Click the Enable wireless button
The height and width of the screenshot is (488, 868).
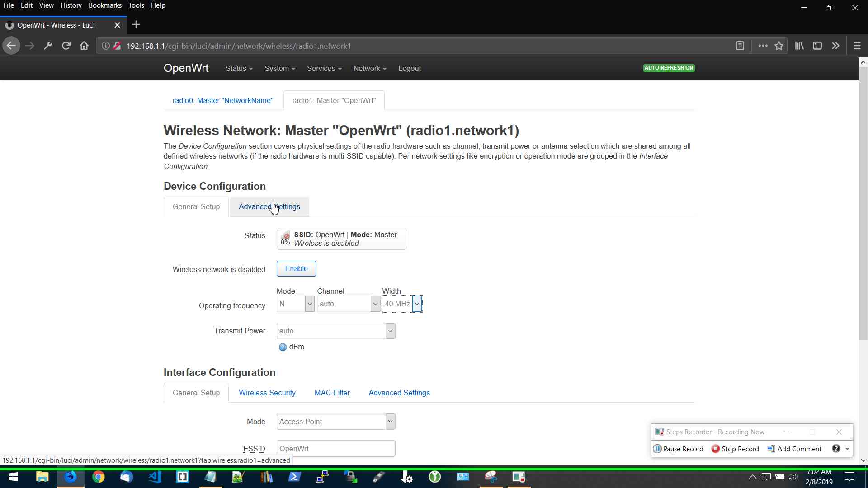coord(296,268)
